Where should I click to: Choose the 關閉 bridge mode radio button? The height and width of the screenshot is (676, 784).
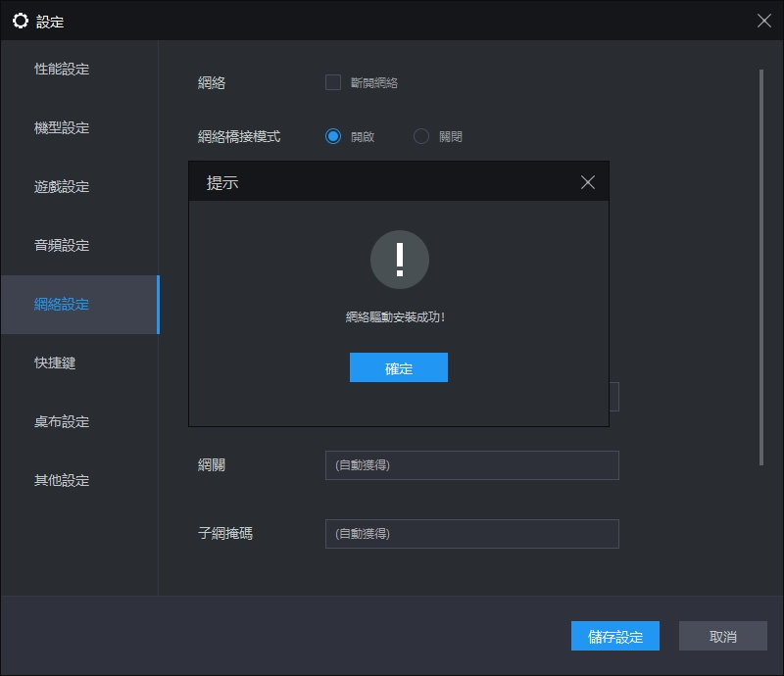click(x=421, y=136)
